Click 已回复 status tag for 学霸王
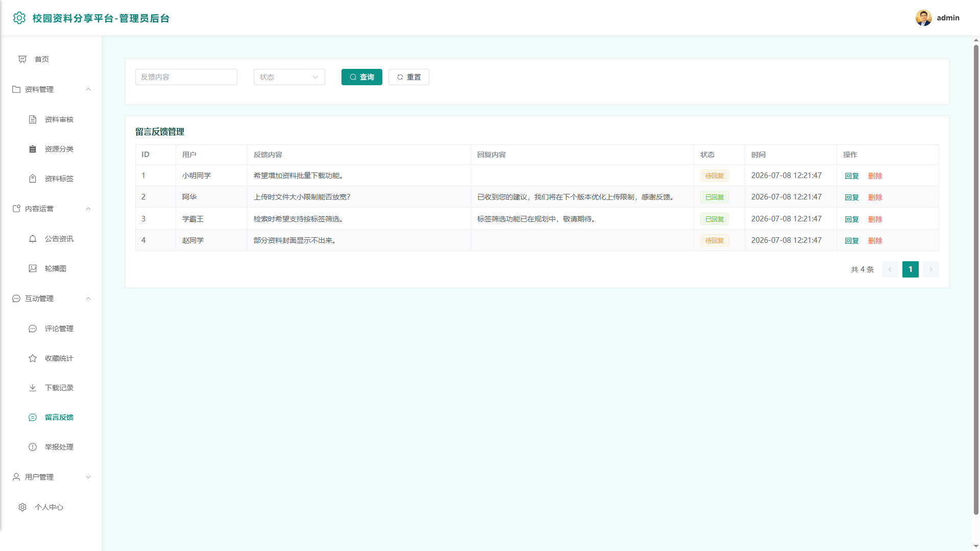This screenshot has height=551, width=980. [x=715, y=219]
